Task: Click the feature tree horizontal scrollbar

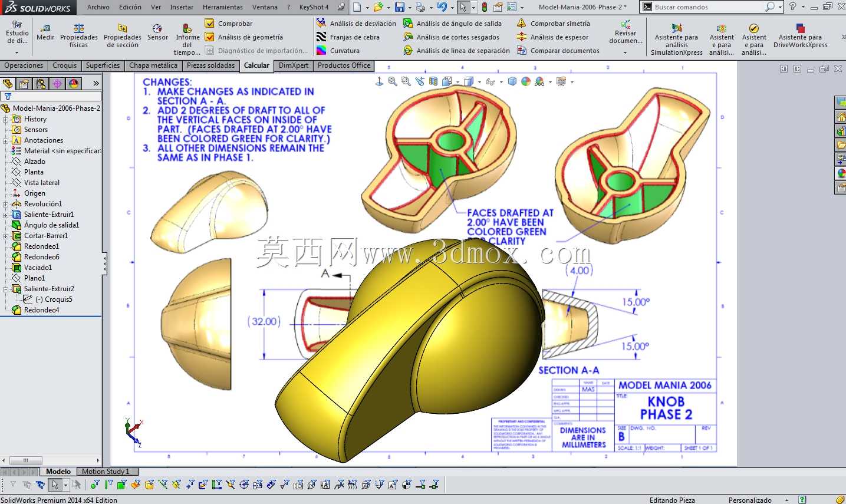Action: pyautogui.click(x=50, y=460)
